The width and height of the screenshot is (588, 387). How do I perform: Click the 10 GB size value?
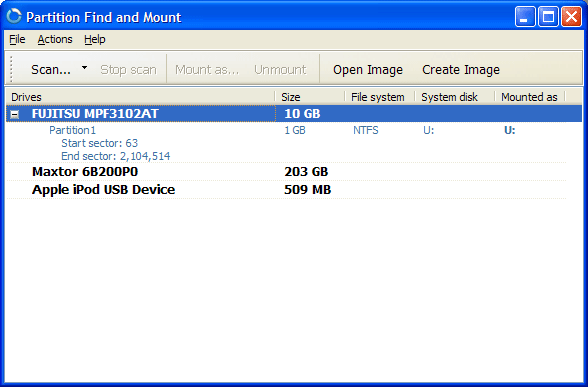[302, 114]
